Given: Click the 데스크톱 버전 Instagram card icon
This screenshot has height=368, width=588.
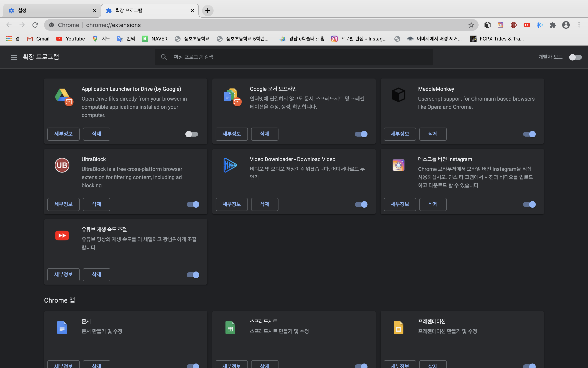Looking at the screenshot, I should pos(399,165).
